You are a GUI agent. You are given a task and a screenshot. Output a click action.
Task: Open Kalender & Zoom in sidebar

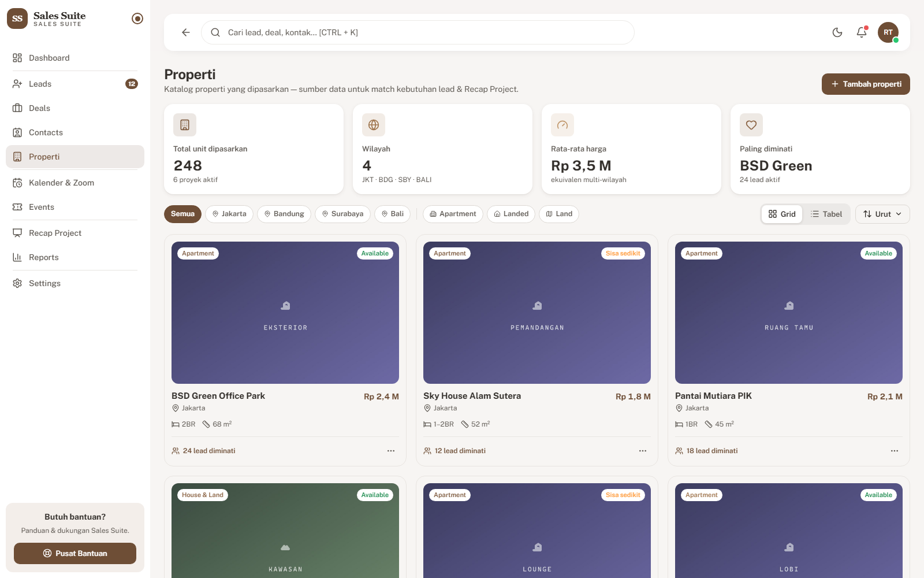click(x=75, y=183)
